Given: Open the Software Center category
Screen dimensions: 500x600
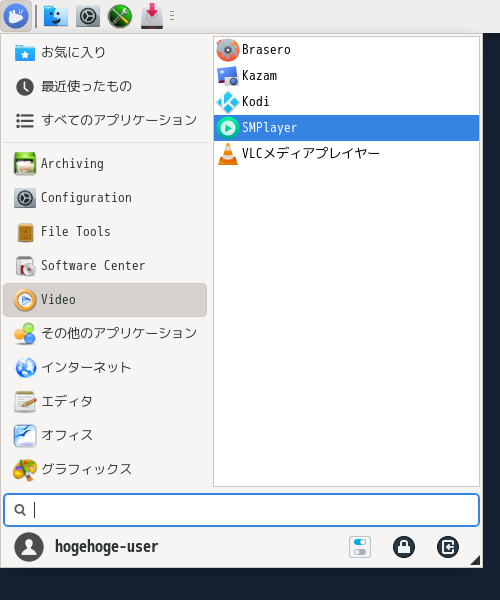Looking at the screenshot, I should click(x=105, y=266).
